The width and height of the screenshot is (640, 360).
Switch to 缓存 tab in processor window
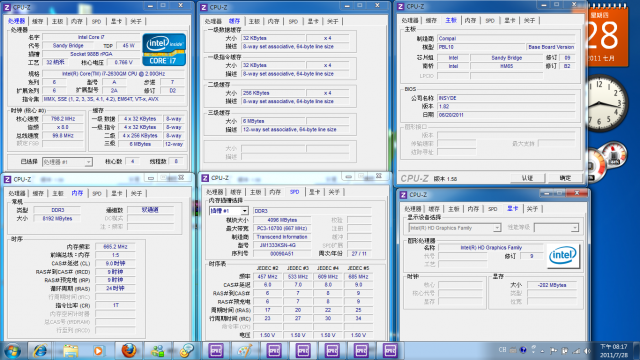pyautogui.click(x=38, y=21)
